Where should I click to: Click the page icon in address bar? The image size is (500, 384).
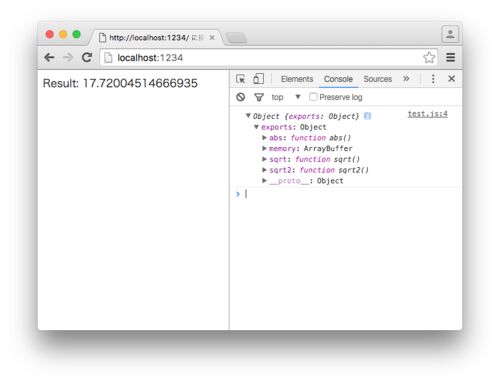point(108,58)
